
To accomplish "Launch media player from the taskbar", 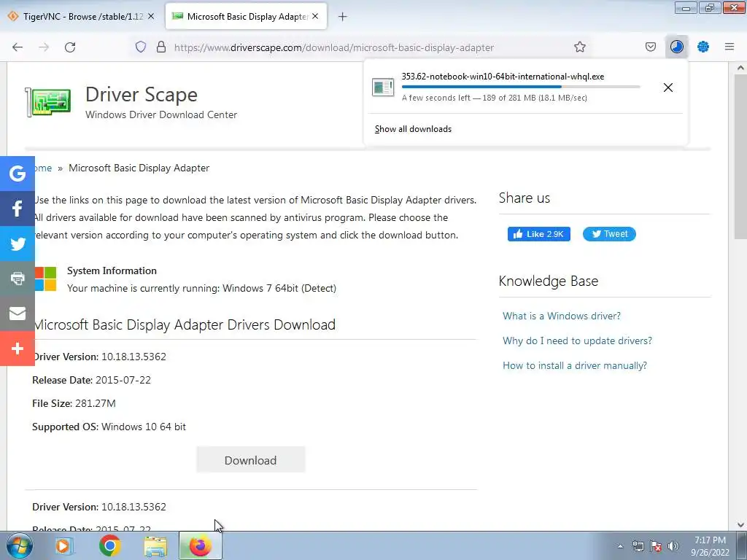I will click(63, 545).
